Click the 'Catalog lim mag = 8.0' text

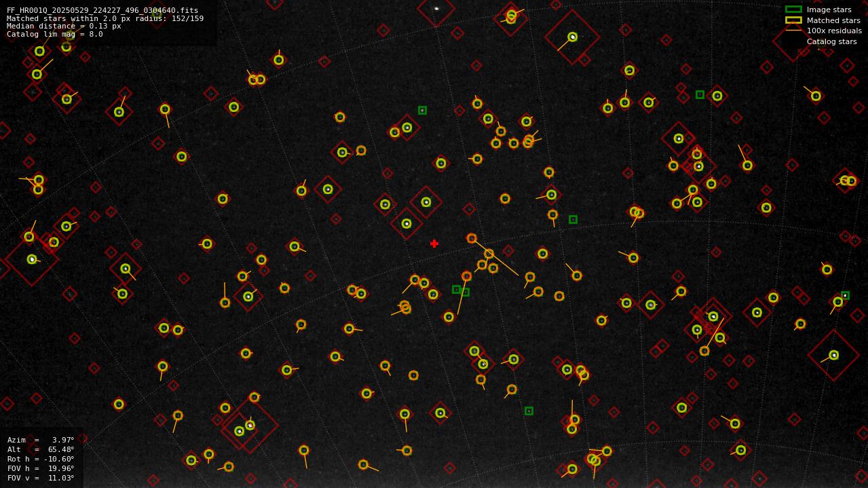(x=55, y=34)
